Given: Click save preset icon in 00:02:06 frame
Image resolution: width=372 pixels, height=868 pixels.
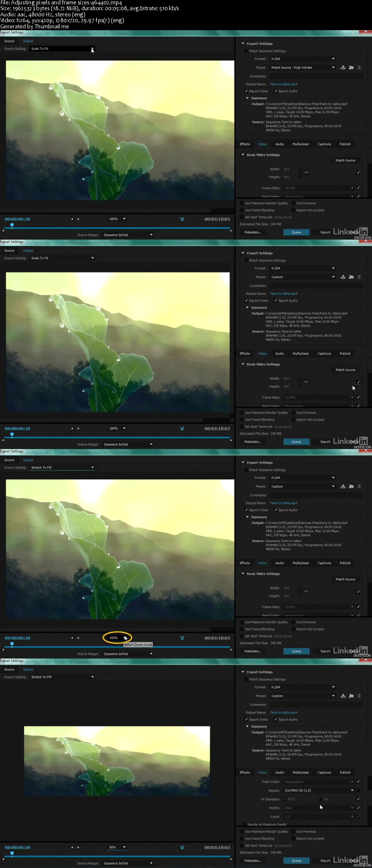Looking at the screenshot, I should point(343,277).
